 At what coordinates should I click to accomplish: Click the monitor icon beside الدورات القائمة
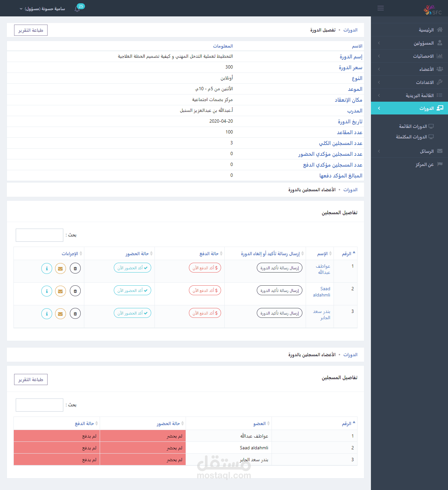coord(431,126)
